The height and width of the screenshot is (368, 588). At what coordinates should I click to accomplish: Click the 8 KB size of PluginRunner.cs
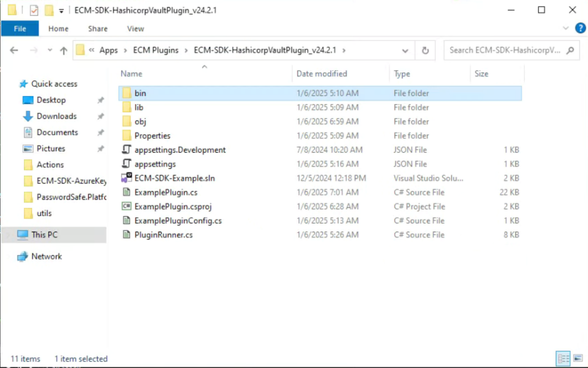(511, 235)
